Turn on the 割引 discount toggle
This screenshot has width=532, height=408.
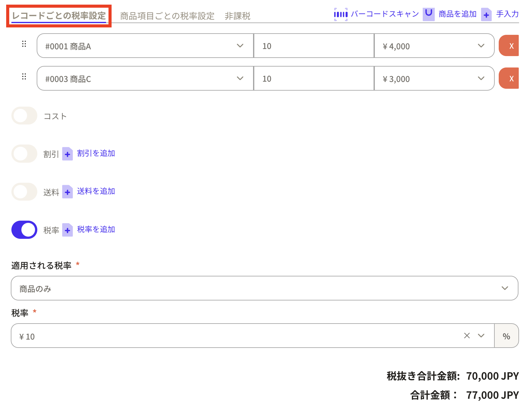click(x=24, y=154)
